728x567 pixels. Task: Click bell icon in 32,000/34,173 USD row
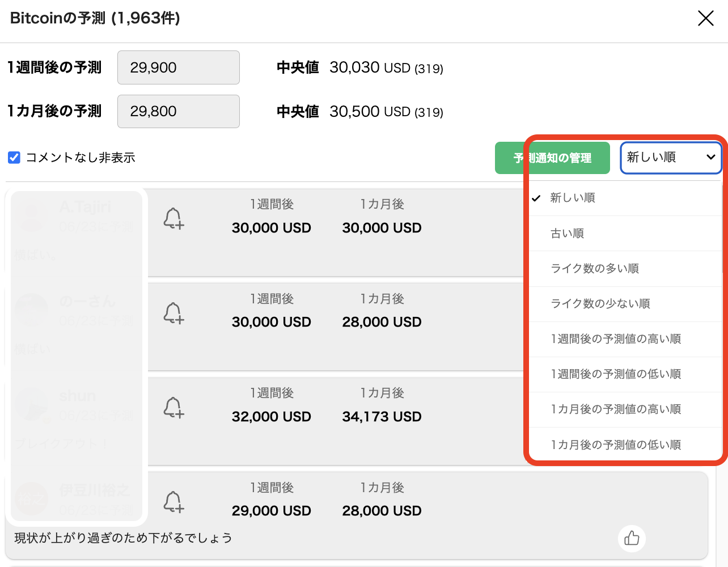click(x=173, y=407)
